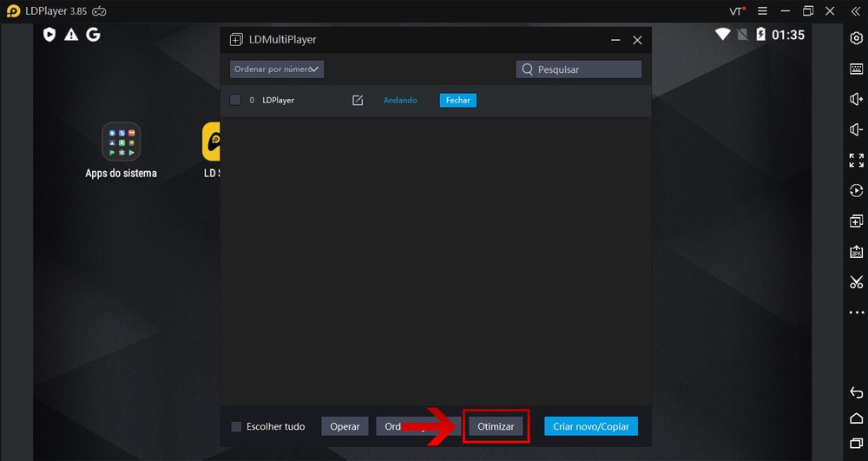Focus the Pesquisar search field
The width and height of the screenshot is (868, 461).
click(578, 69)
